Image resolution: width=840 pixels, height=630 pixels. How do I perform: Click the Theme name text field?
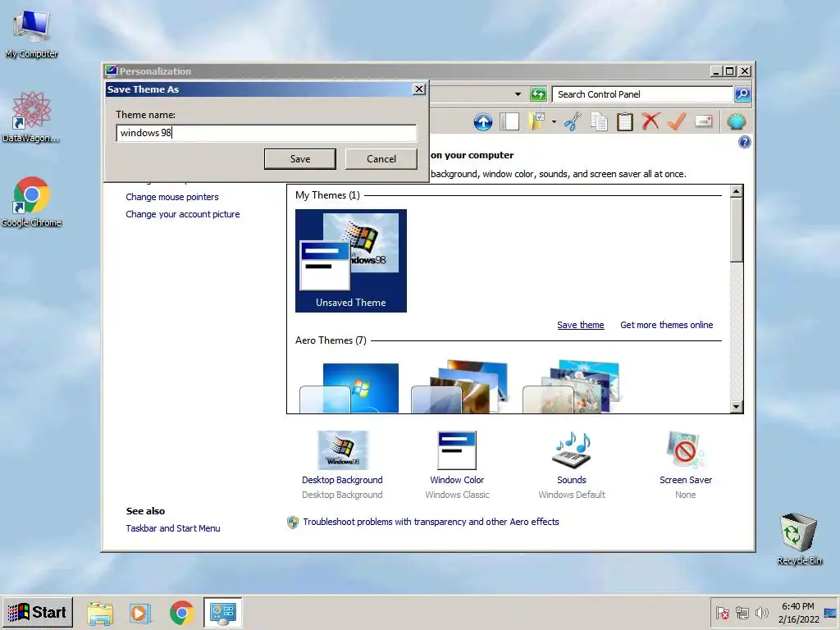267,133
